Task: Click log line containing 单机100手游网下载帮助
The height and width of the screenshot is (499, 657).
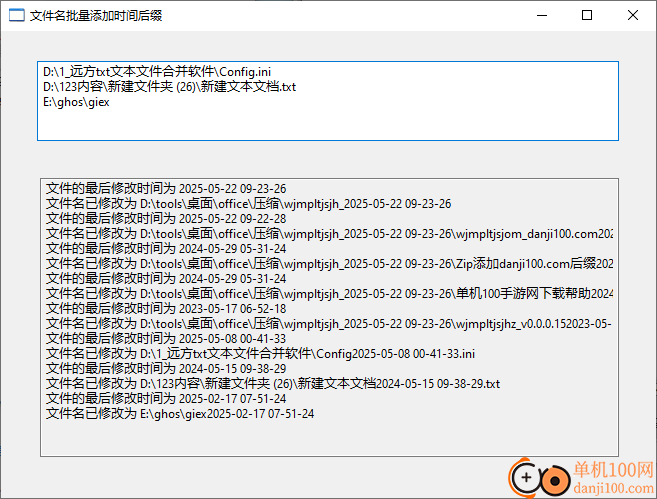Action: pyautogui.click(x=329, y=293)
